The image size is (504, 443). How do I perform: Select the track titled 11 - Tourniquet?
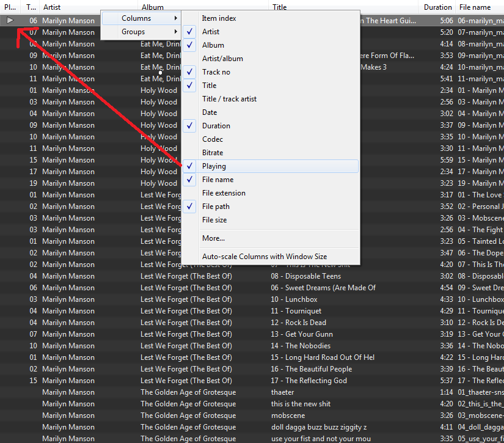point(296,311)
